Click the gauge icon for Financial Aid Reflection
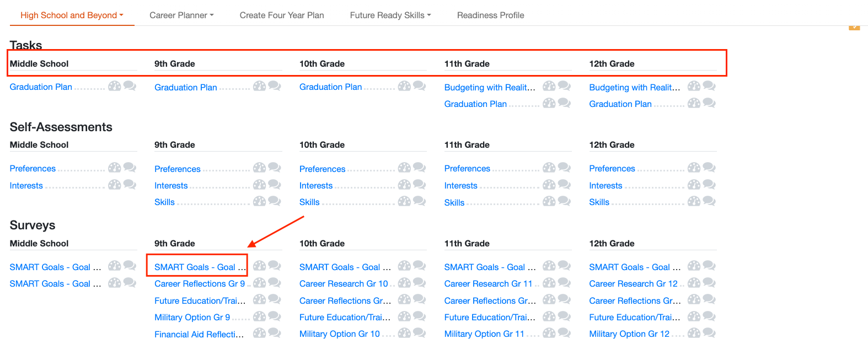 pos(259,333)
